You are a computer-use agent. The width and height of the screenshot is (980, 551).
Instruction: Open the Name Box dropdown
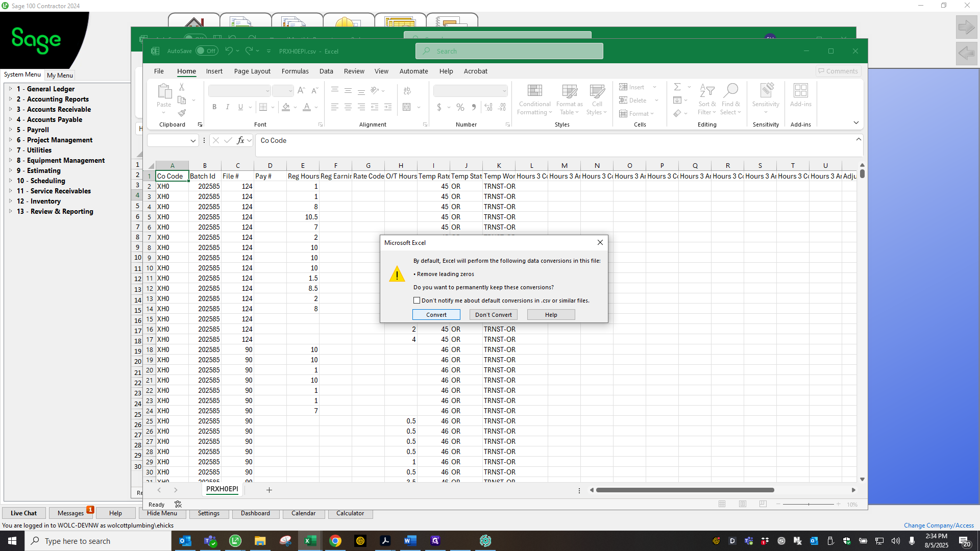pos(193,141)
